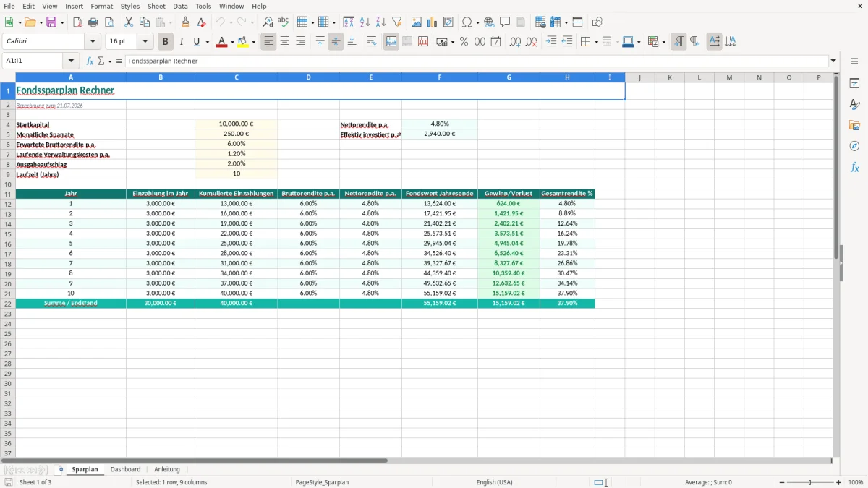The width and height of the screenshot is (868, 488).
Task: Open Find & Replace
Action: (x=268, y=22)
